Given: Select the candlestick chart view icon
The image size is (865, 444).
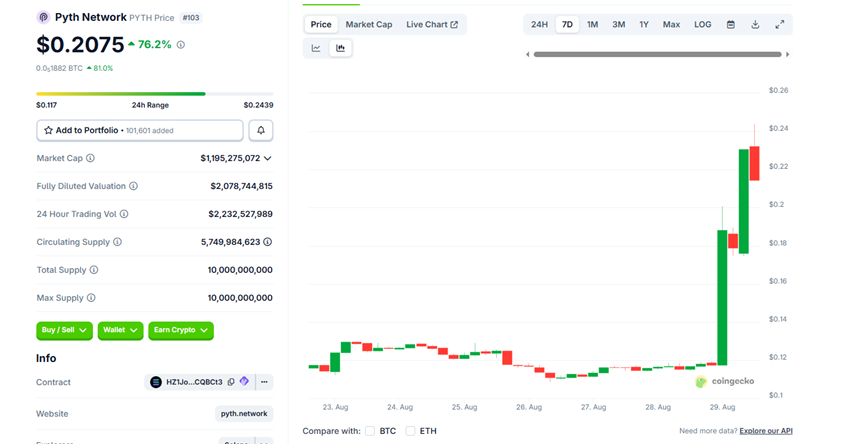Looking at the screenshot, I should click(x=341, y=48).
